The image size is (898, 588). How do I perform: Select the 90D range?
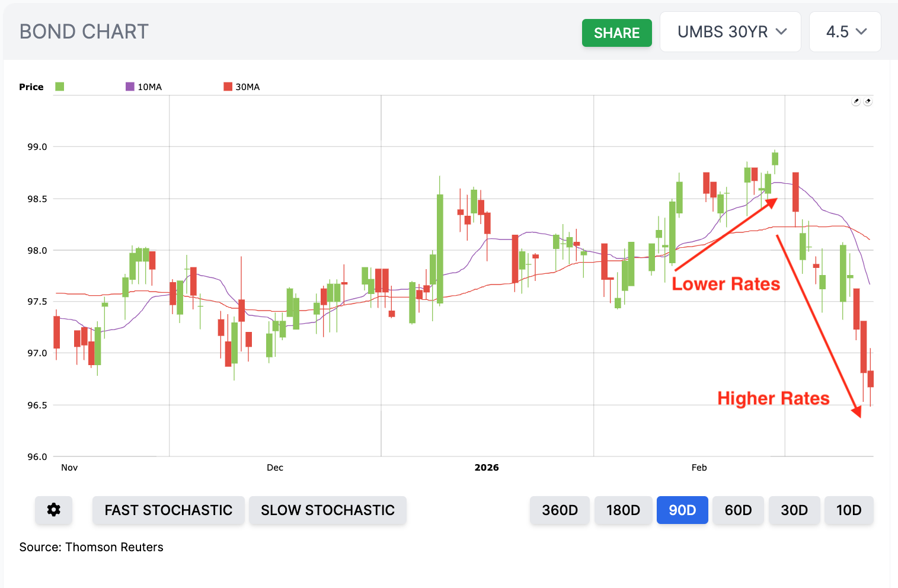[x=682, y=510]
